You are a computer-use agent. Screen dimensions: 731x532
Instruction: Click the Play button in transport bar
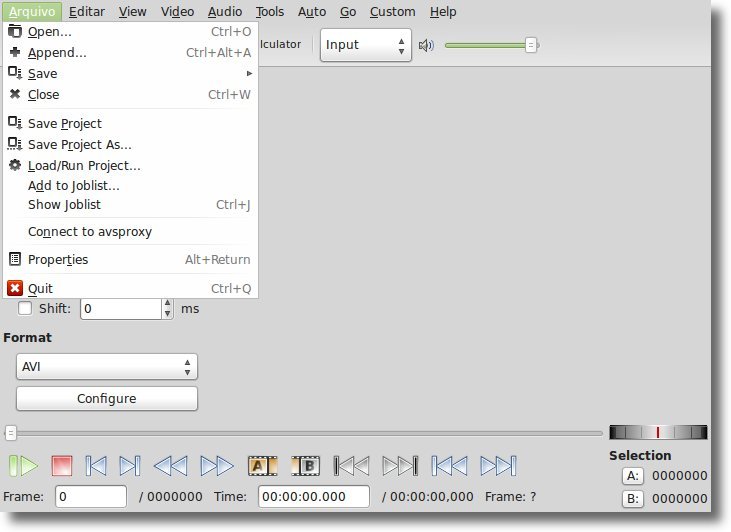[23, 466]
